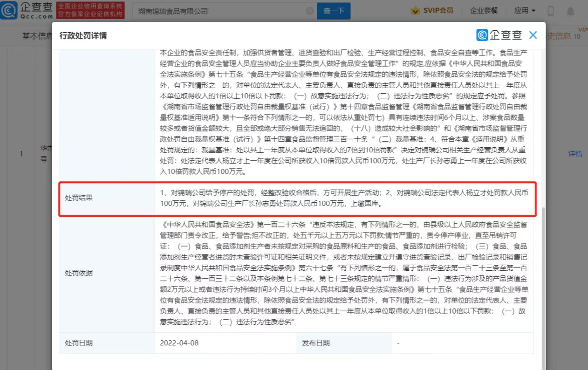Open 企业套餐 link
The height and width of the screenshot is (370, 588).
click(x=484, y=10)
